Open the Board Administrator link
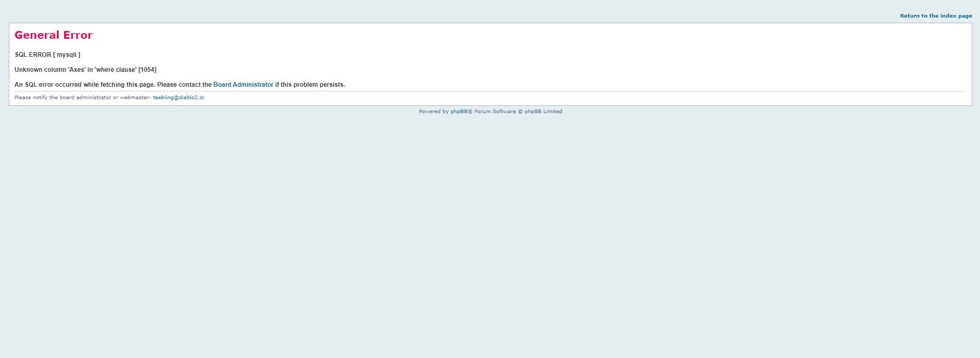This screenshot has width=980, height=358. coord(243,85)
